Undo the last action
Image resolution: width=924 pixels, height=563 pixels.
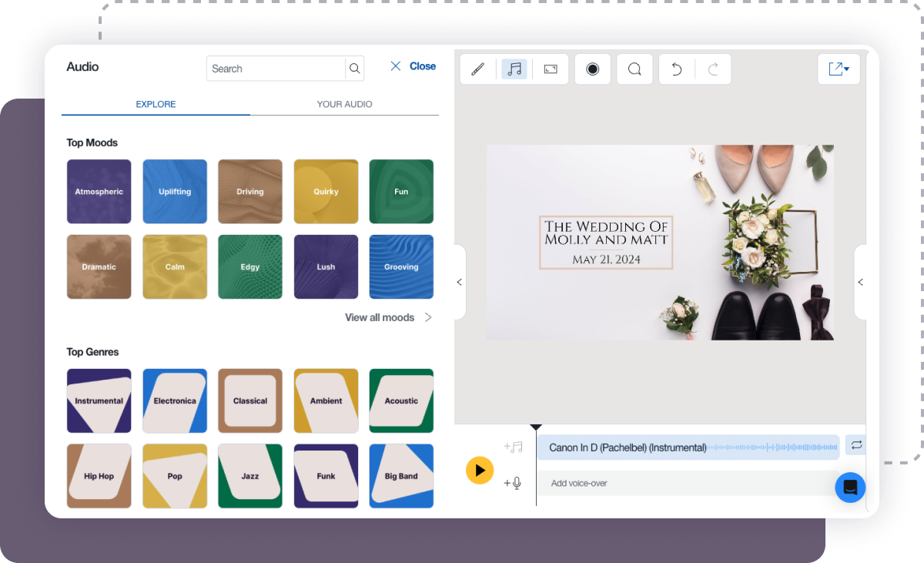[x=675, y=69]
